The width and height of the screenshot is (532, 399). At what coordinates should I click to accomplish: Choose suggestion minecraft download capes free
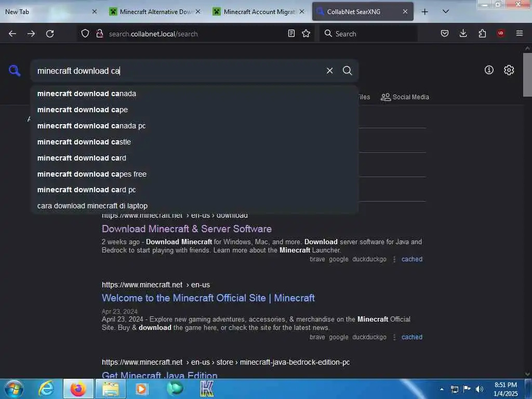tap(194, 174)
